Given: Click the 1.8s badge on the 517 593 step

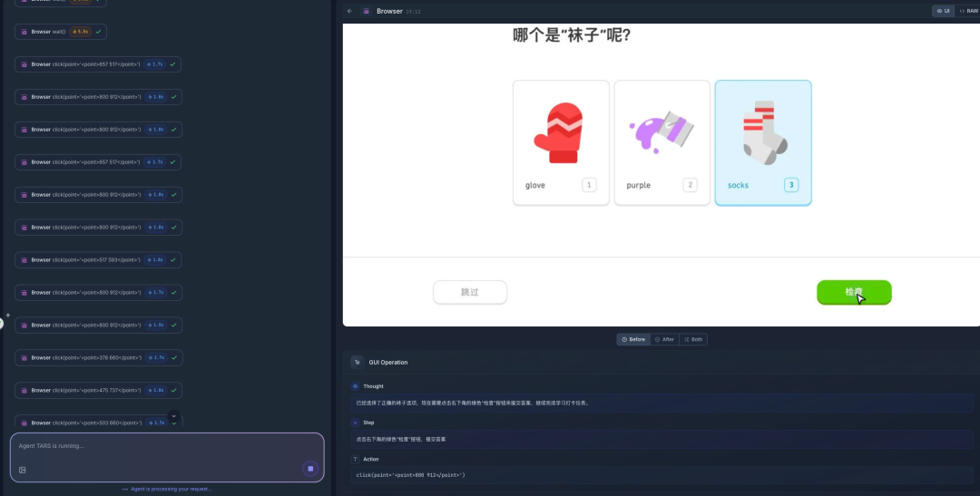Looking at the screenshot, I should pyautogui.click(x=156, y=260).
